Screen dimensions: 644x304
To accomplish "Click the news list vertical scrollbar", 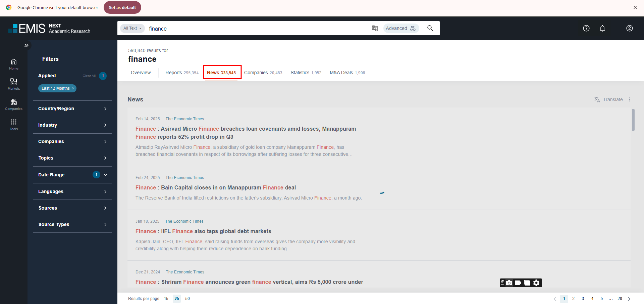I will tap(633, 120).
